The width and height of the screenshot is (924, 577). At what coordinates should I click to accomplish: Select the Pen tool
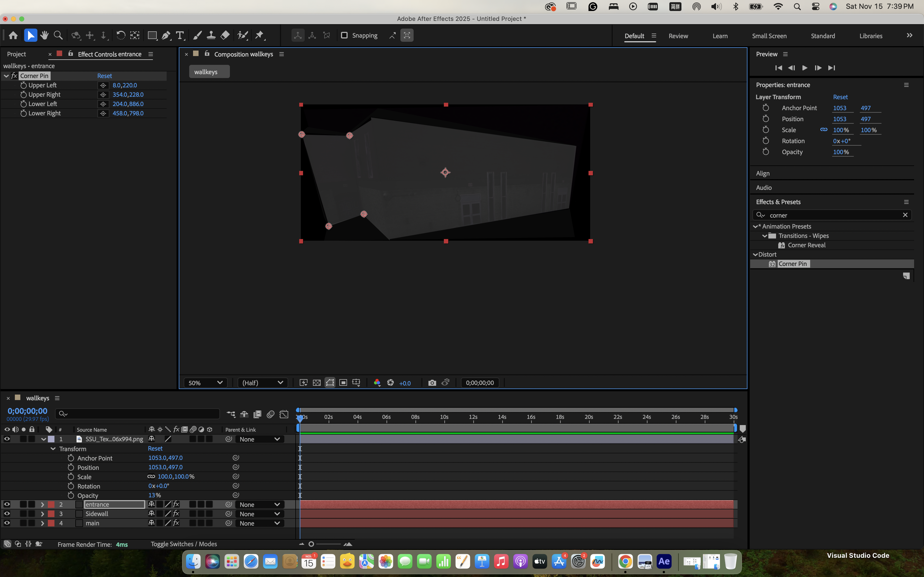(x=166, y=35)
